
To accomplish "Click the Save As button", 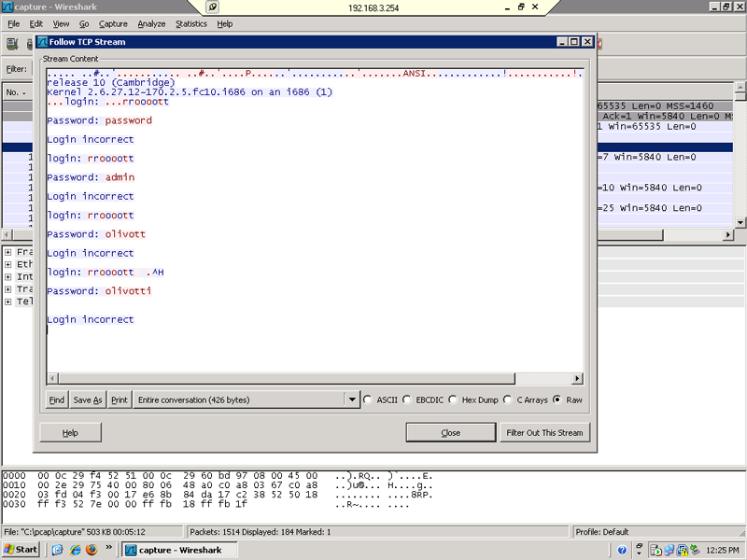I will [x=88, y=400].
